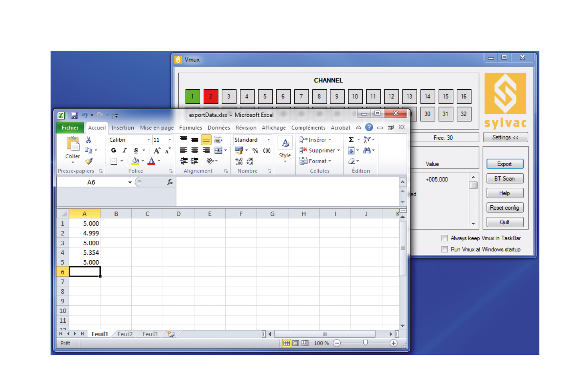Image resolution: width=588 pixels, height=392 pixels.
Task: Open the font size 11 dropdown
Action: coord(170,140)
